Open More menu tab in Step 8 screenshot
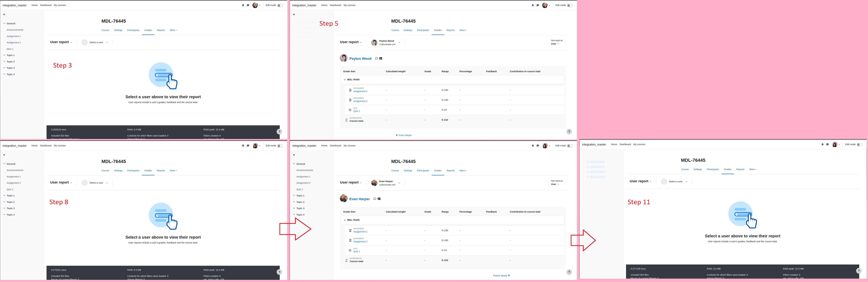This screenshot has width=868, height=282. point(174,171)
